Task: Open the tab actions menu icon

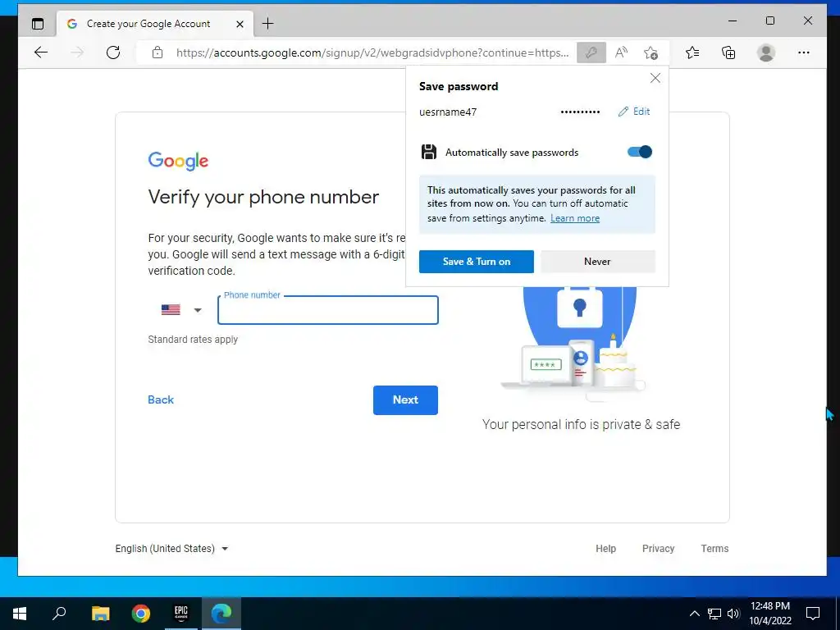Action: 38,24
